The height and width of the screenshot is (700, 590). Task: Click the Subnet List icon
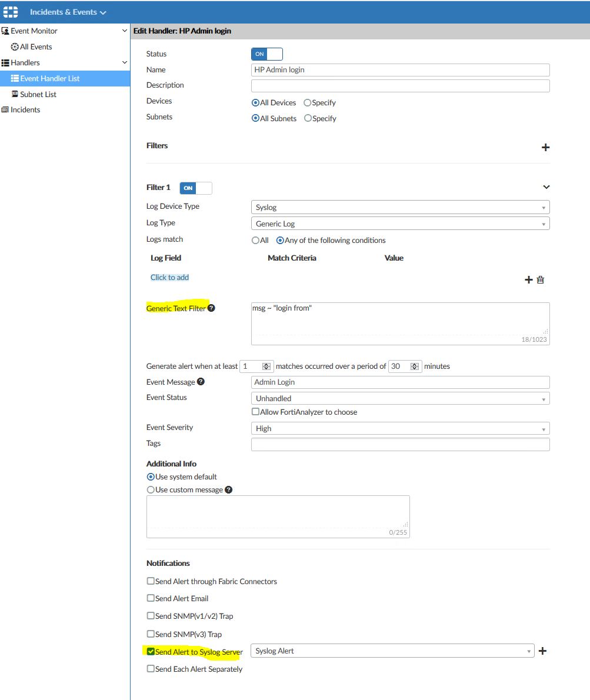15,94
